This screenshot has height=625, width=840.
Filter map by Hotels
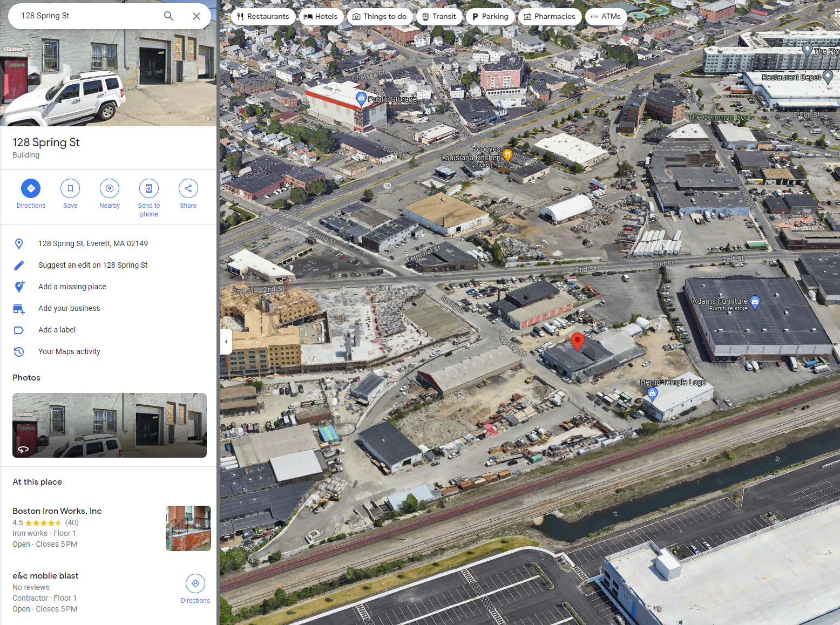(321, 17)
